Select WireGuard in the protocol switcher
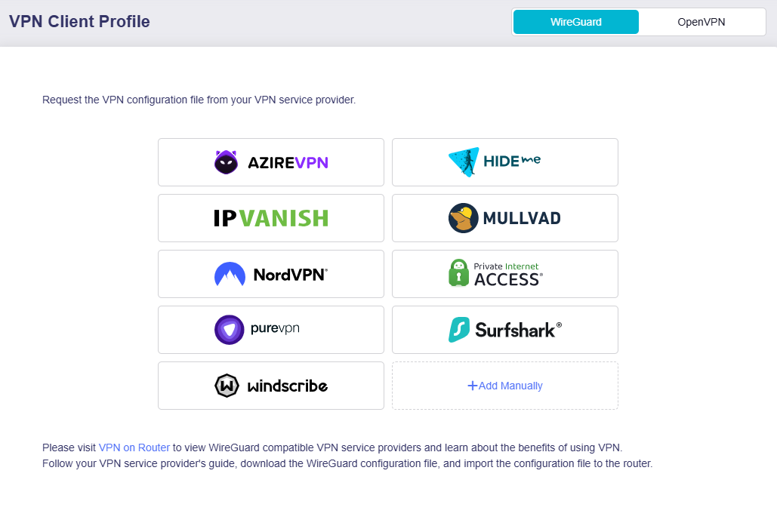This screenshot has width=777, height=532. [x=575, y=22]
